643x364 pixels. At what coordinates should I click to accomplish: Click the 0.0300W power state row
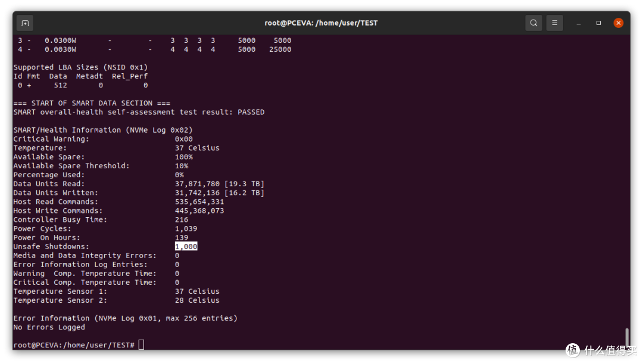click(155, 40)
